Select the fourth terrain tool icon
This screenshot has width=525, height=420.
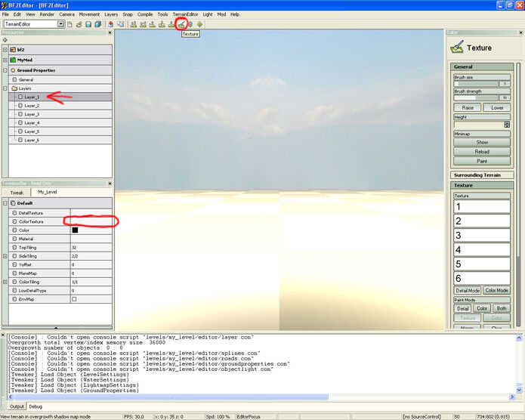point(162,24)
